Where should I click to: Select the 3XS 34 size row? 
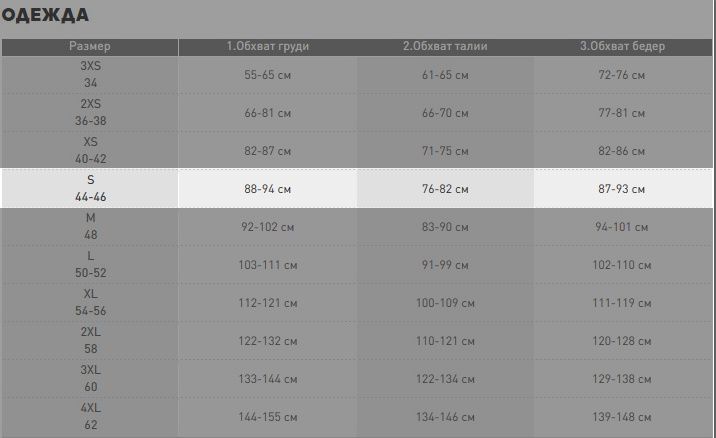click(357, 74)
